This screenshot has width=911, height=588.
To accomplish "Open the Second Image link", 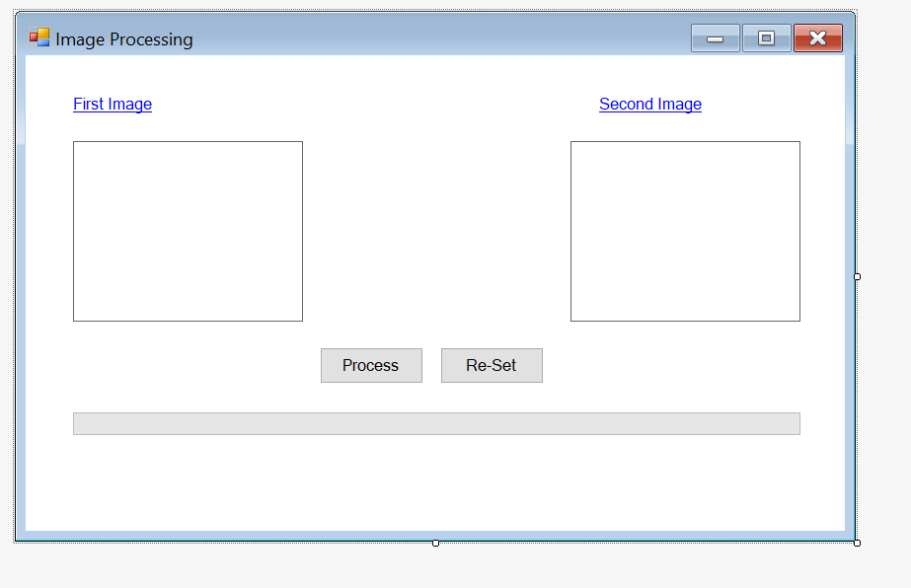I will [x=649, y=104].
